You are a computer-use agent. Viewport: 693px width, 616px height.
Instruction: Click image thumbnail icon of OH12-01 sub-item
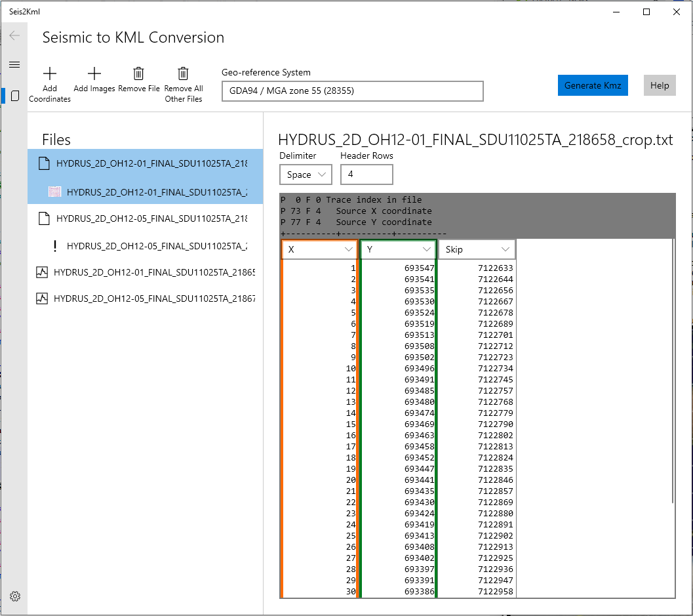[x=55, y=192]
